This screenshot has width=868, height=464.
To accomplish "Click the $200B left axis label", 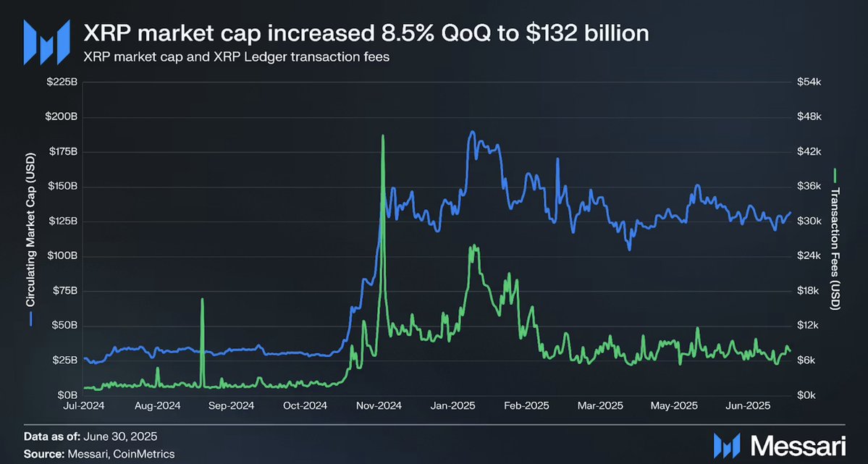I will [x=62, y=117].
